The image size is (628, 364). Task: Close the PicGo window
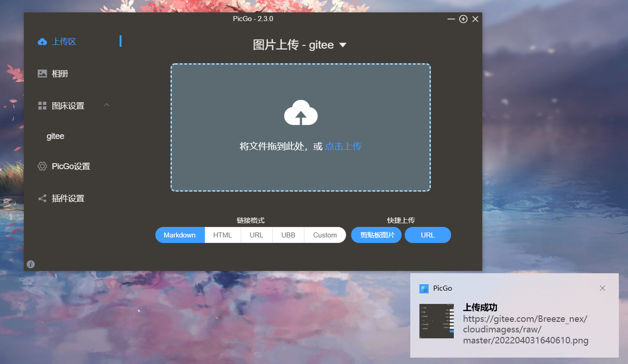point(475,19)
